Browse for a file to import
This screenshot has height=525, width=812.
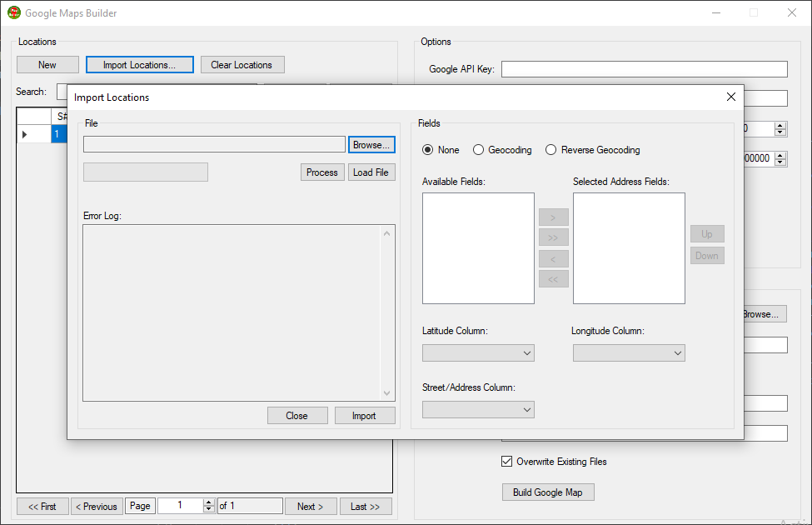tap(371, 144)
